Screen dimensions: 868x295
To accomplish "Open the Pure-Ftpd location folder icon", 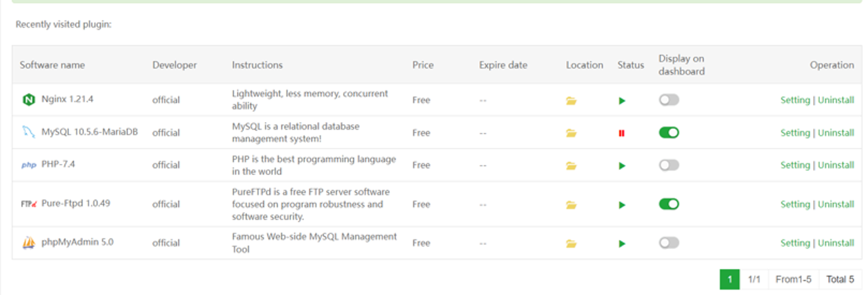I will pyautogui.click(x=571, y=204).
